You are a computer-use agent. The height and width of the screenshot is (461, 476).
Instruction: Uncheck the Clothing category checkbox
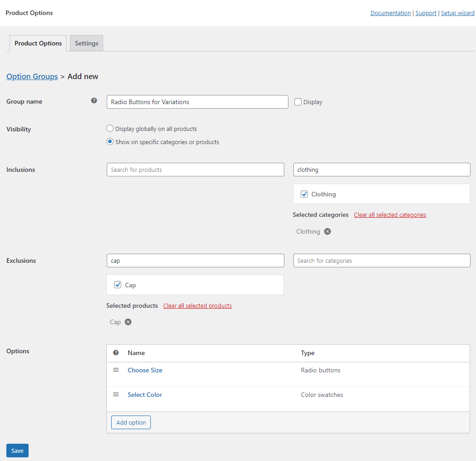click(x=304, y=195)
